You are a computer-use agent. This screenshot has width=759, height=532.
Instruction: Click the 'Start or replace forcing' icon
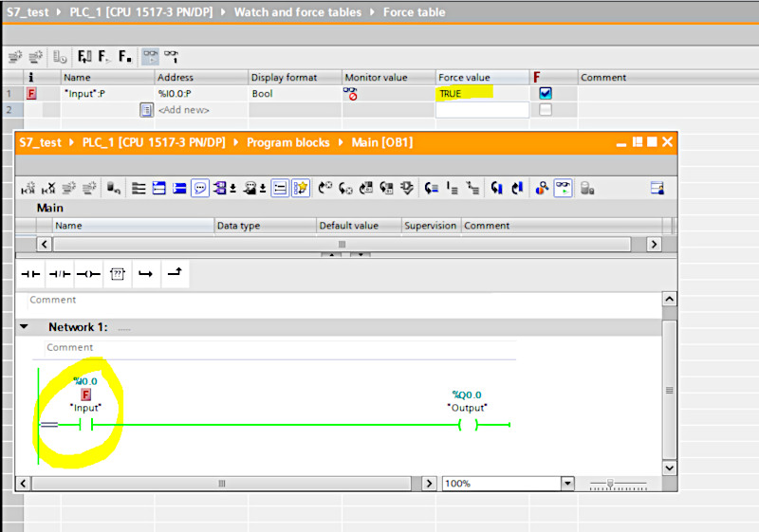[x=103, y=57]
